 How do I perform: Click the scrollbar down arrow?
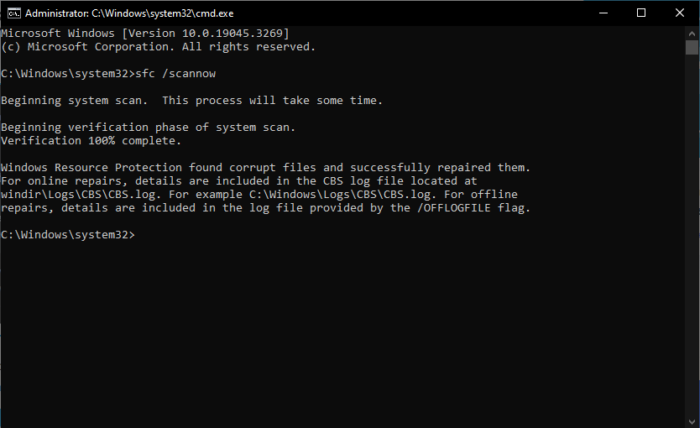tap(691, 419)
